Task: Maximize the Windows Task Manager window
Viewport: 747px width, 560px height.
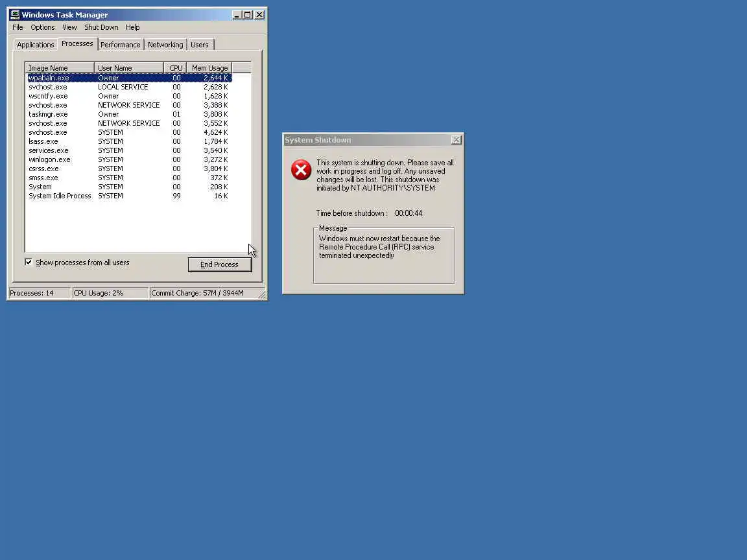Action: point(247,15)
